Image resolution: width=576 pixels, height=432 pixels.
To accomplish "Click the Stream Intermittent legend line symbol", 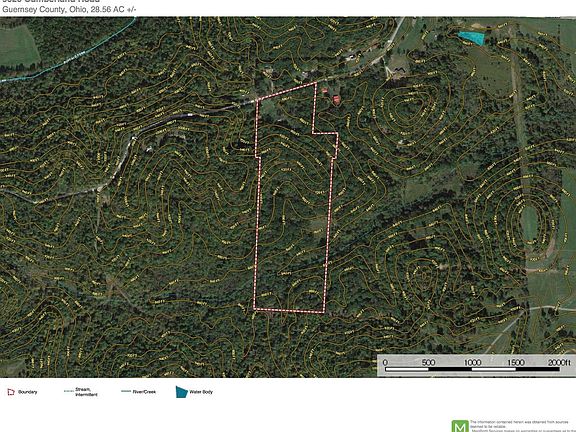I will 69,391.
